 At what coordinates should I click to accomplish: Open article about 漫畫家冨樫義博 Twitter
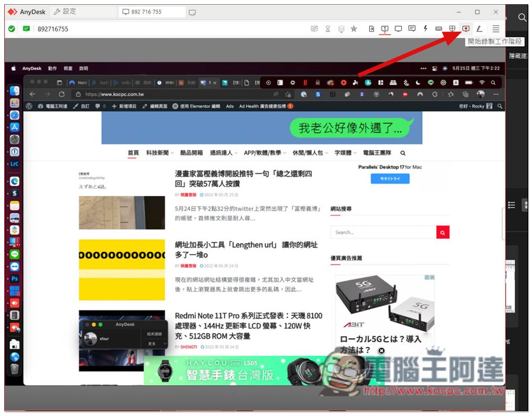pyautogui.click(x=243, y=179)
